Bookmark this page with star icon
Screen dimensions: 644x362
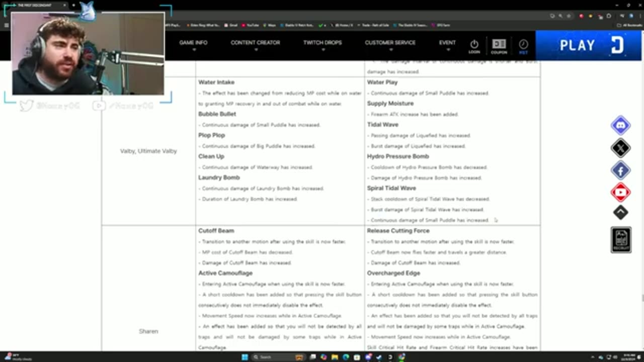(x=568, y=16)
